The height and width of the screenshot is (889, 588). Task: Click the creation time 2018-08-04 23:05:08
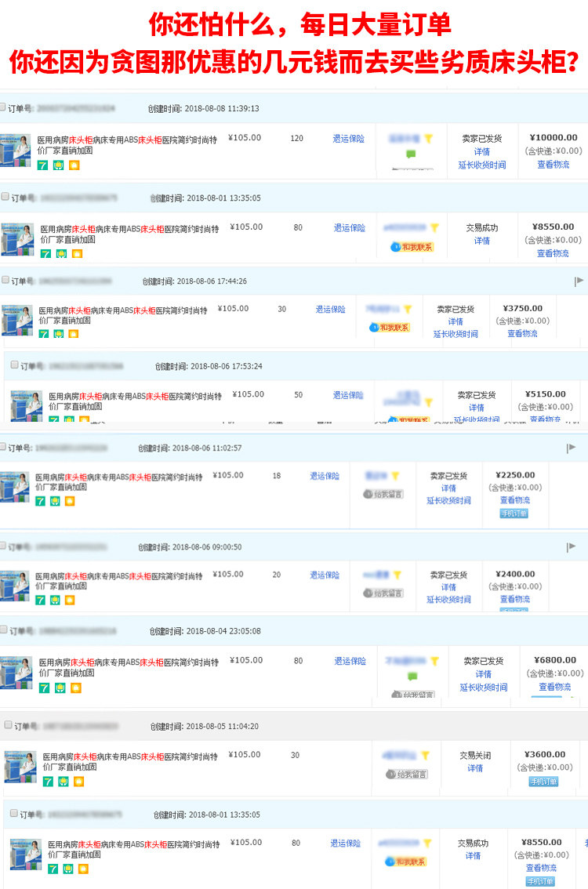[223, 631]
